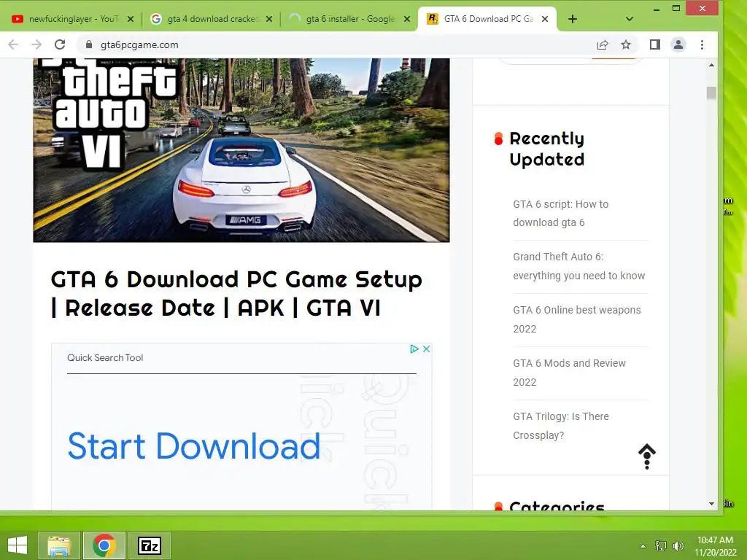The image size is (747, 560).
Task: Click the page scrollbar down arrow
Action: (711, 504)
